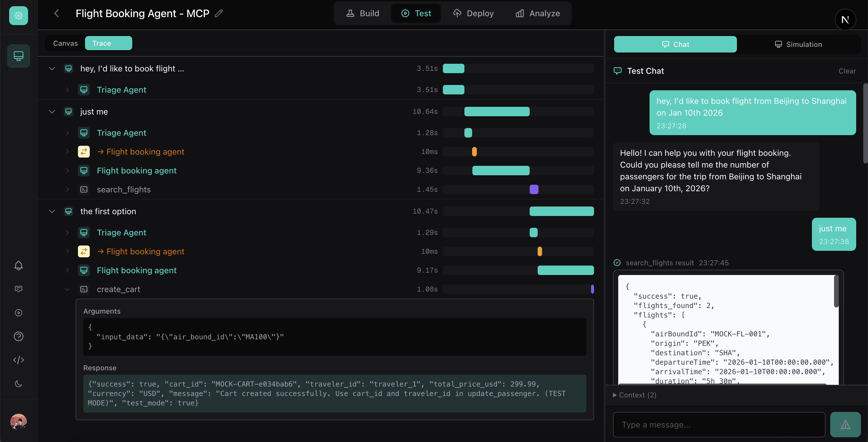Click the JSON result panel scrollbar

(x=836, y=292)
